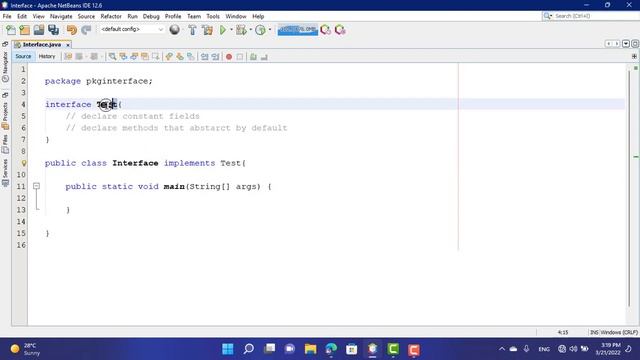Toggle Highlight Search icon
640x360 pixels.
pyautogui.click(x=145, y=57)
